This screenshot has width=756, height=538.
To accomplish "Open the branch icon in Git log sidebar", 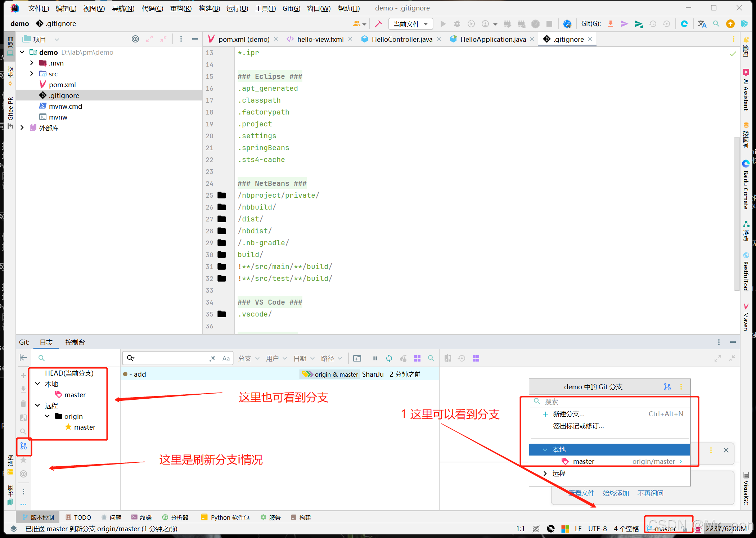I will 24,446.
